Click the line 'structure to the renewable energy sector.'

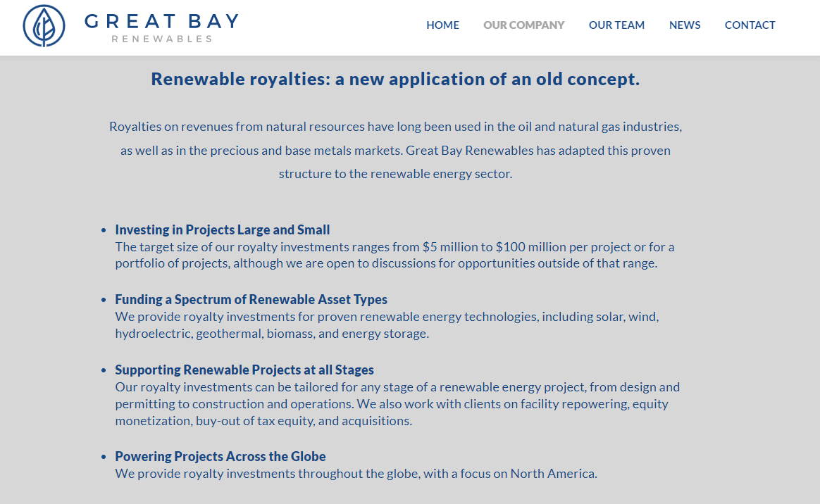click(x=395, y=174)
